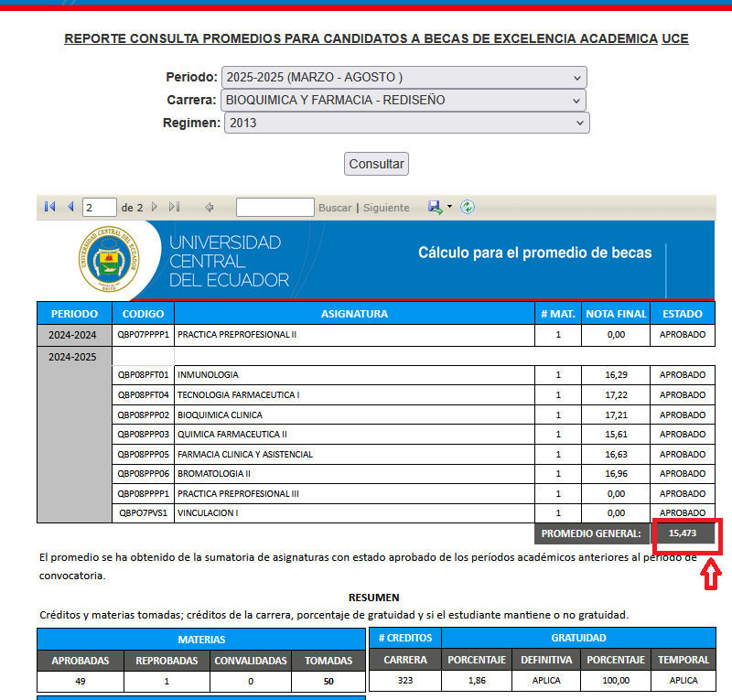Click the Siguiente search link
The height and width of the screenshot is (700, 732).
click(x=386, y=208)
